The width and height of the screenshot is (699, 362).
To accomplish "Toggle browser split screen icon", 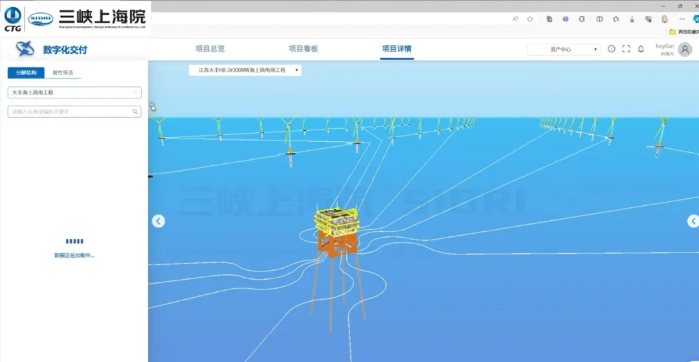I will pos(600,19).
